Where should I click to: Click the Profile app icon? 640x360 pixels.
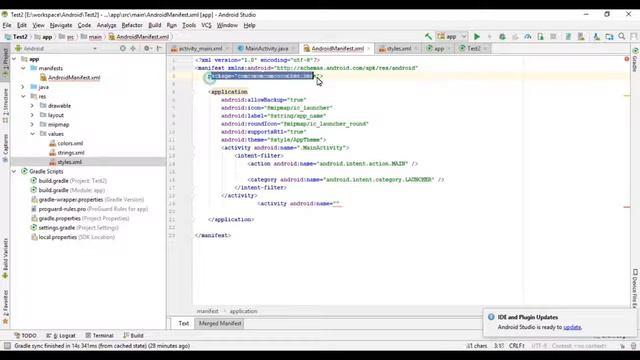point(528,37)
